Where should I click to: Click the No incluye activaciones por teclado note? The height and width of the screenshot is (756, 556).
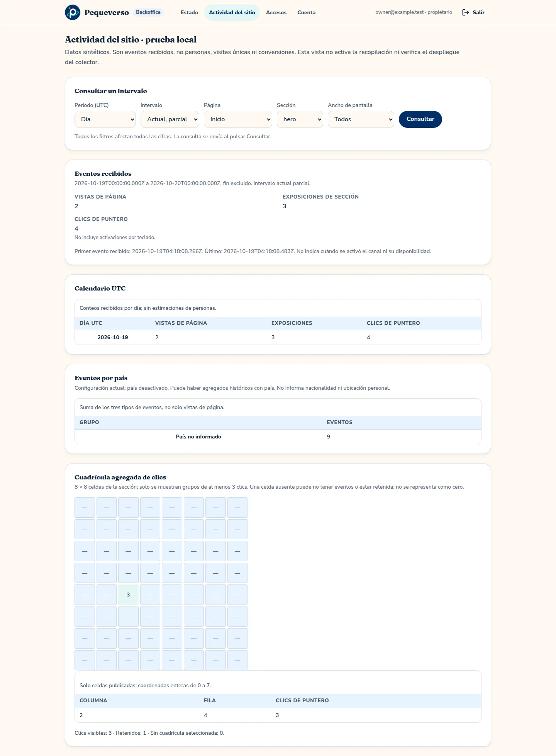pyautogui.click(x=115, y=237)
